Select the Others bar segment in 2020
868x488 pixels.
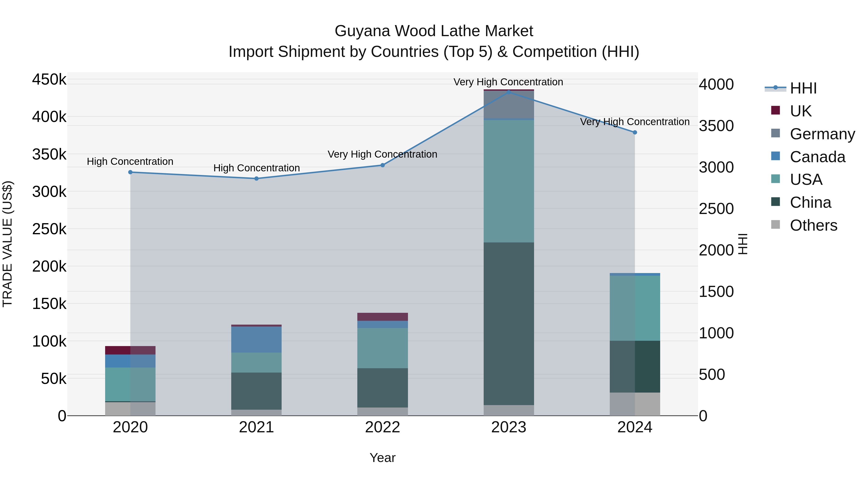[x=130, y=409]
